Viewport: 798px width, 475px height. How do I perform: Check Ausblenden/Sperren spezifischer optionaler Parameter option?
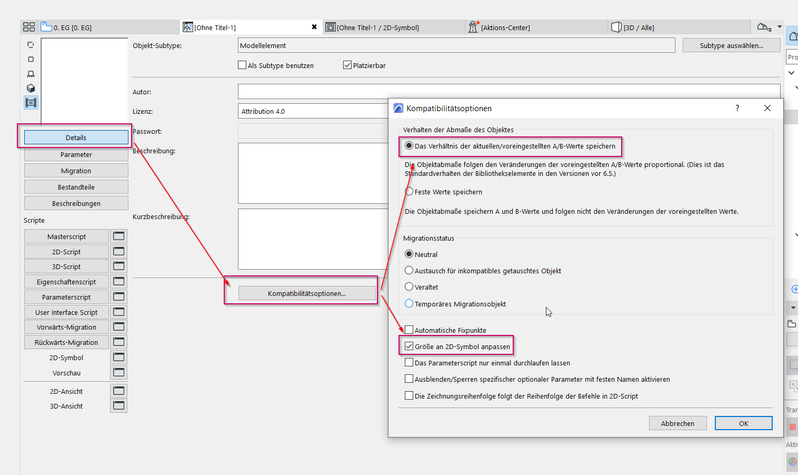tap(409, 379)
